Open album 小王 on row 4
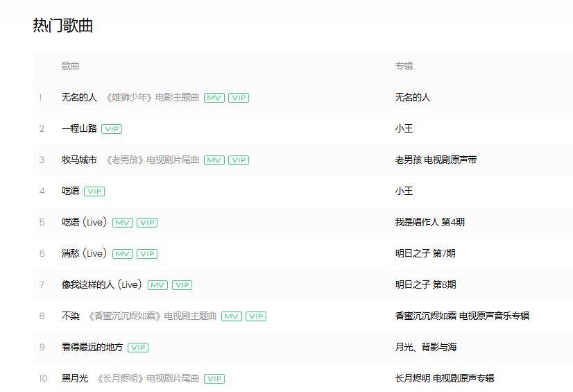Screen dimensions: 573x392 coord(404,191)
